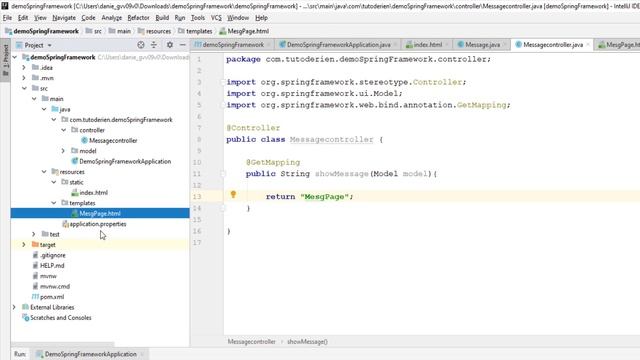Open the View menu
The width and height of the screenshot is (640, 360).
[x=40, y=18]
